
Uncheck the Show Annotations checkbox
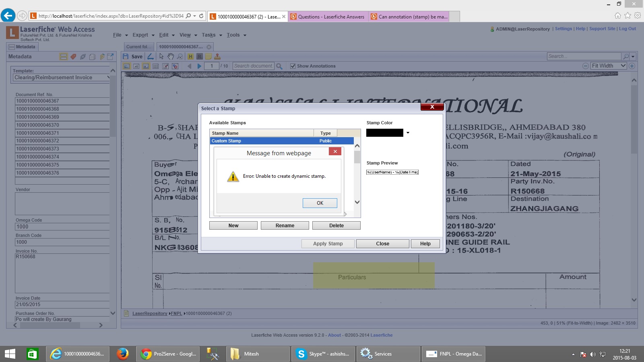[x=293, y=66]
